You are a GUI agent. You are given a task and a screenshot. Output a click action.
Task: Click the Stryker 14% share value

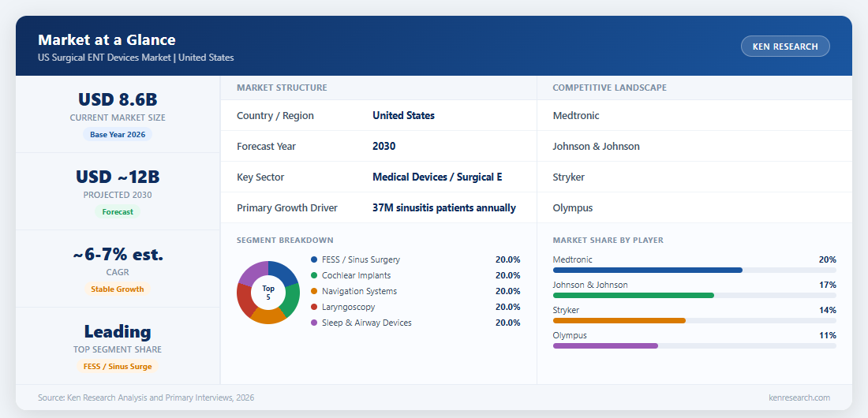coord(828,310)
